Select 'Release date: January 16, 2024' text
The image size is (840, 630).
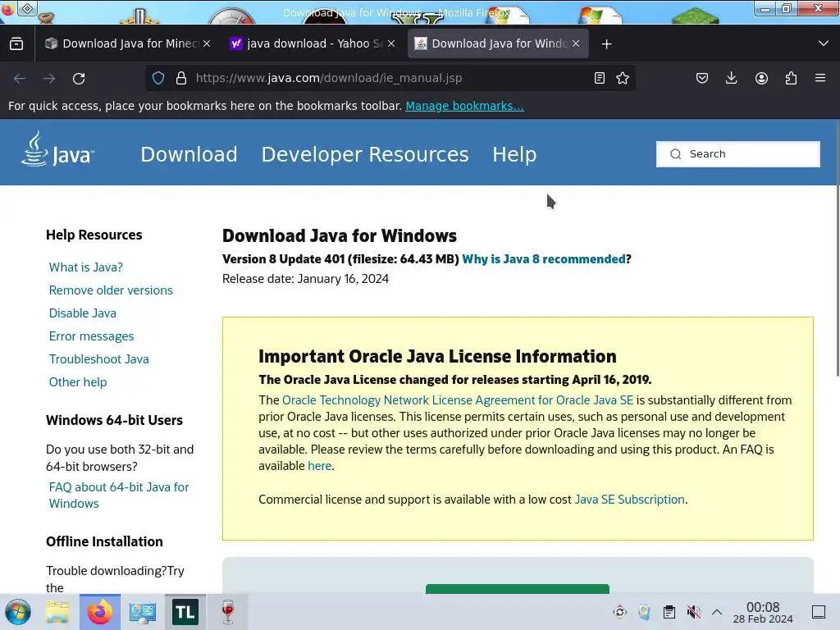305,279
